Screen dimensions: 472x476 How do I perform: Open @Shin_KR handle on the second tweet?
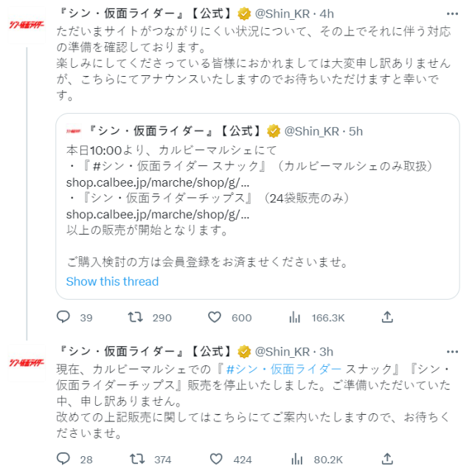(284, 351)
